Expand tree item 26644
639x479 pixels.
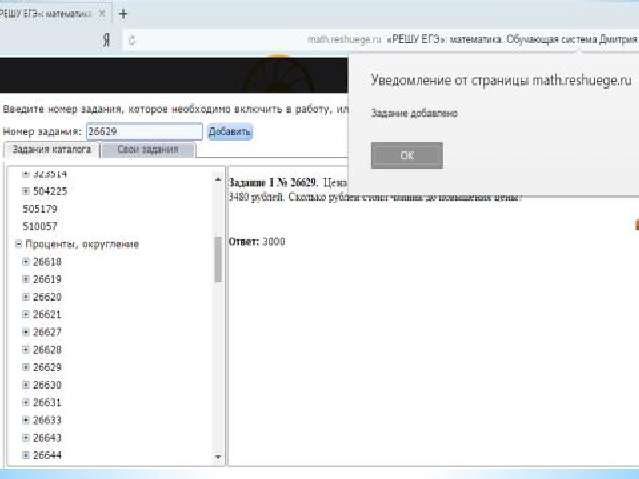(26, 455)
